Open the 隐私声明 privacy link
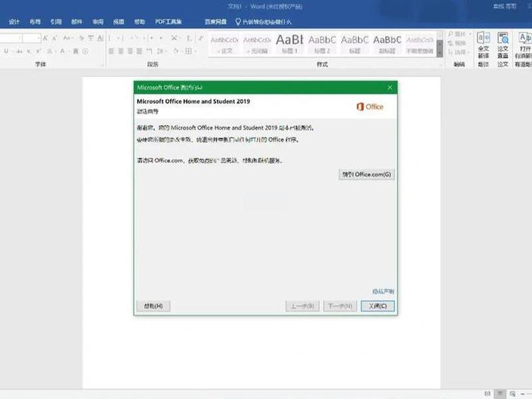 [x=383, y=291]
